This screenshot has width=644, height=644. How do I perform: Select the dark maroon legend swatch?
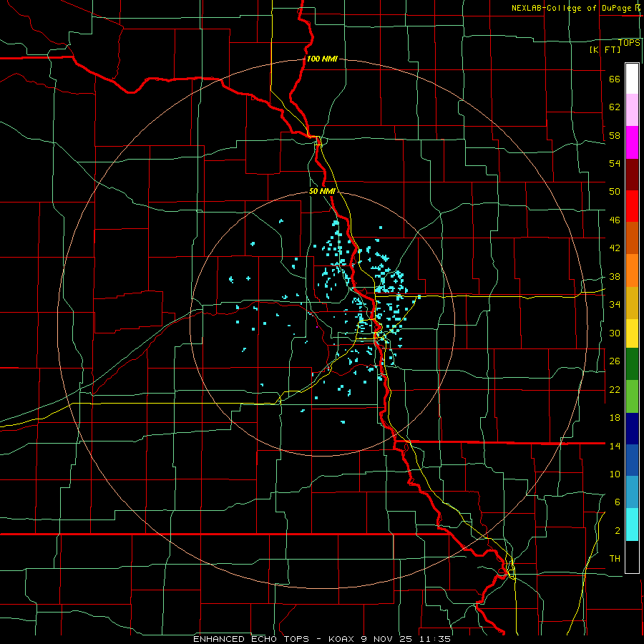(x=632, y=174)
